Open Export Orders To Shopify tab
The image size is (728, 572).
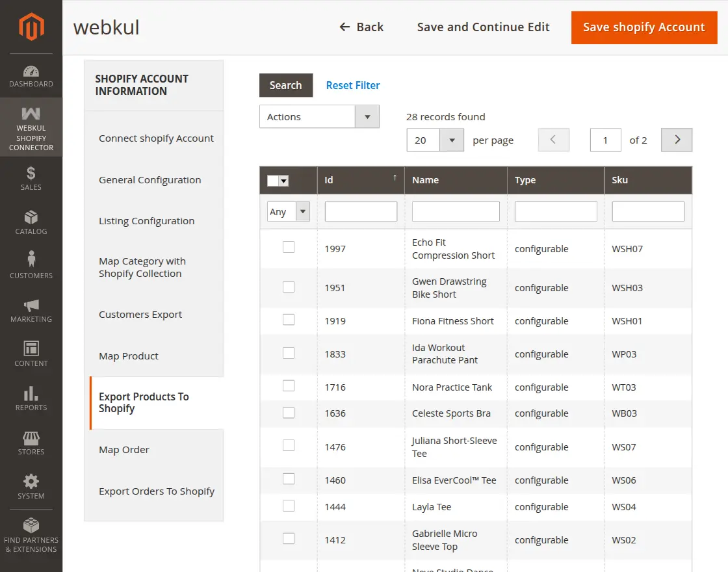pos(157,491)
